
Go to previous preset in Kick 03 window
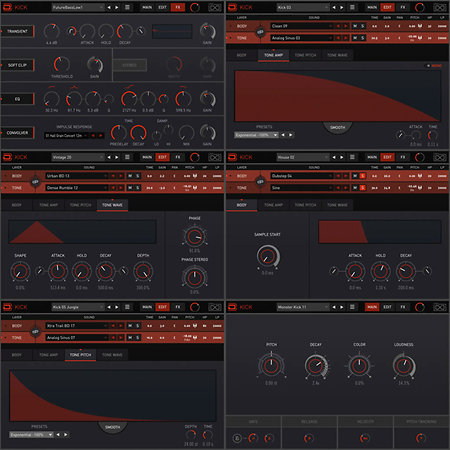[334, 7]
